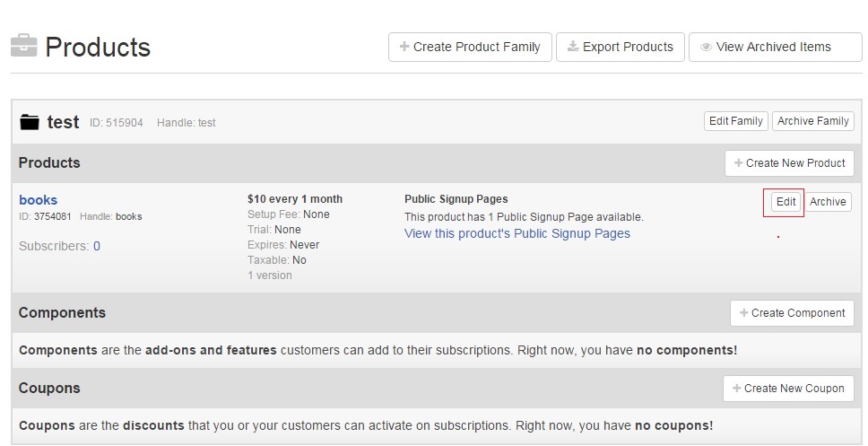Click the plus icon on Create New Coupon

tap(737, 389)
